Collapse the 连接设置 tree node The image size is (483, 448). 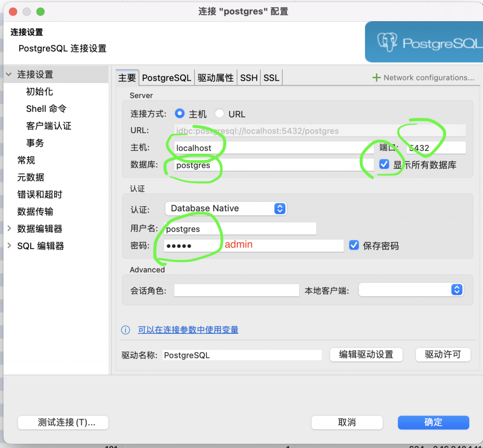click(9, 74)
